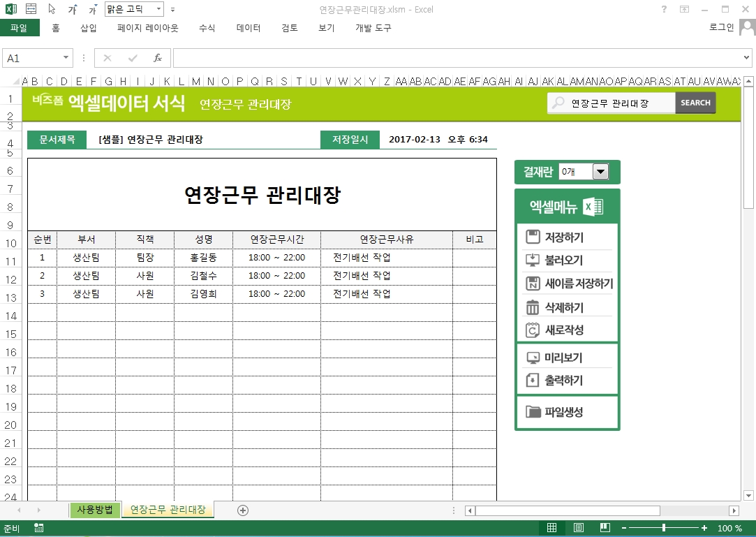Click the 삭제하기 trash icon
The height and width of the screenshot is (537, 756).
533,307
